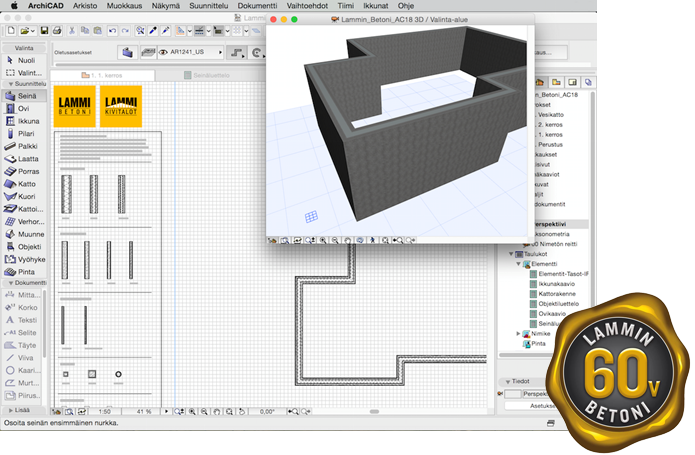
Task: Open the Dokumentti menu
Action: (257, 6)
